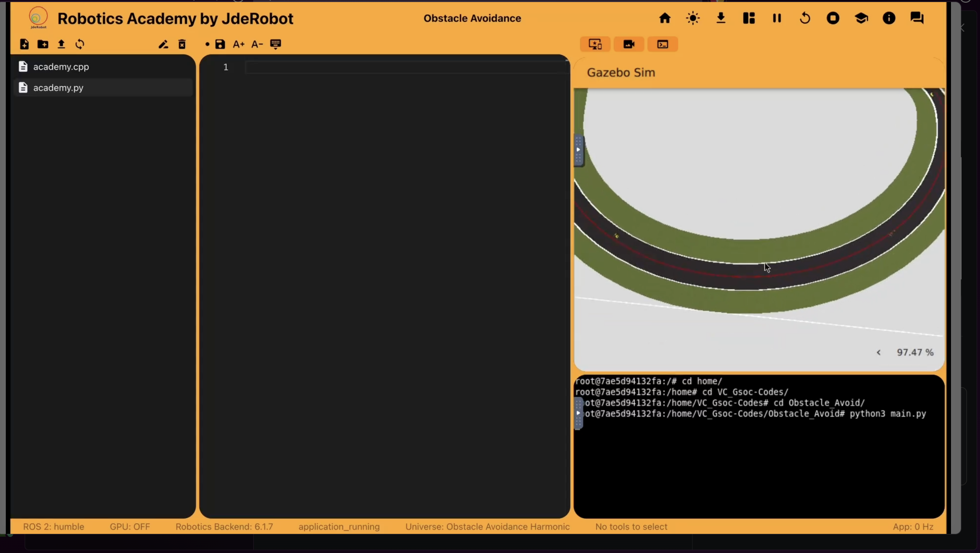
Task: Toggle the camera view button
Action: point(629,44)
